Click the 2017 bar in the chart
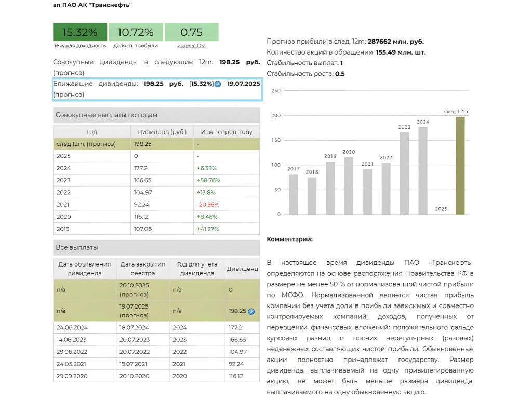 [x=294, y=194]
